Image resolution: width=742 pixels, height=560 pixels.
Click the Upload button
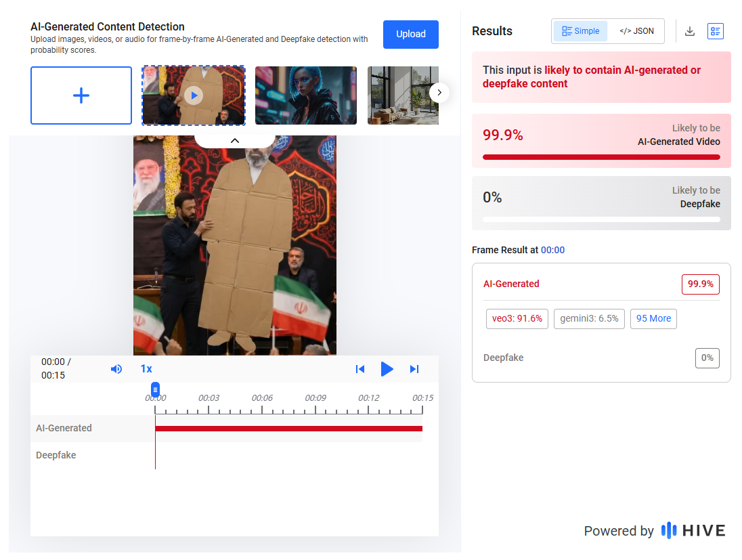click(x=411, y=34)
